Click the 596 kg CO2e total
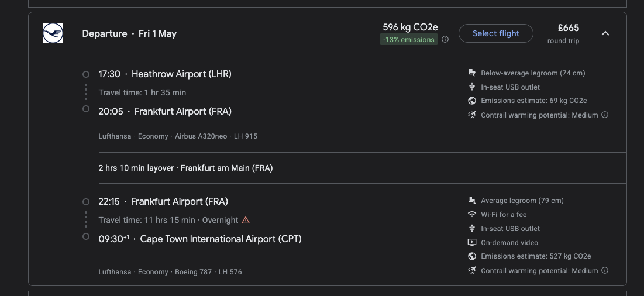This screenshot has width=644, height=296. click(410, 27)
